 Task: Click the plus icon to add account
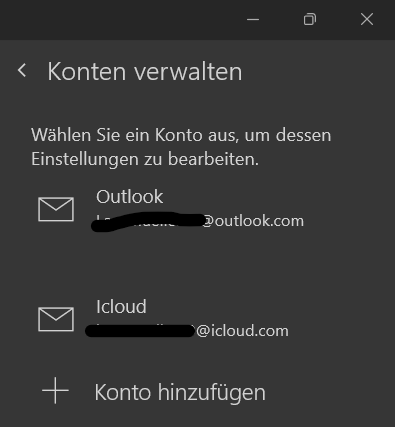[55, 391]
